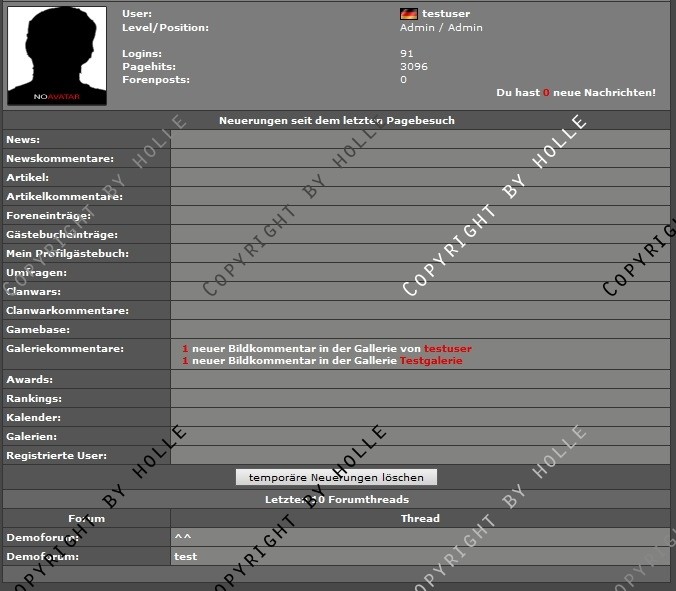Open the testuser name next to the flag
This screenshot has height=591, width=676.
point(446,14)
